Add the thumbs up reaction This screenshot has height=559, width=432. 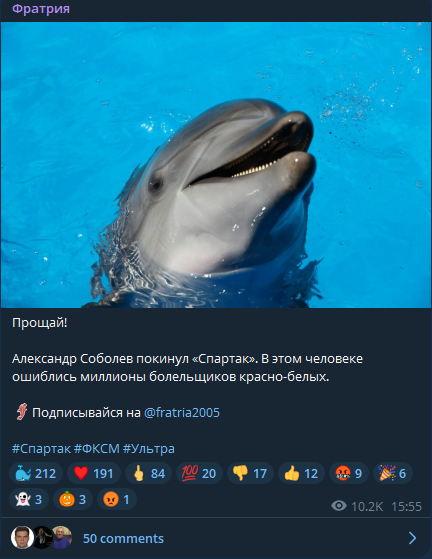click(x=301, y=473)
